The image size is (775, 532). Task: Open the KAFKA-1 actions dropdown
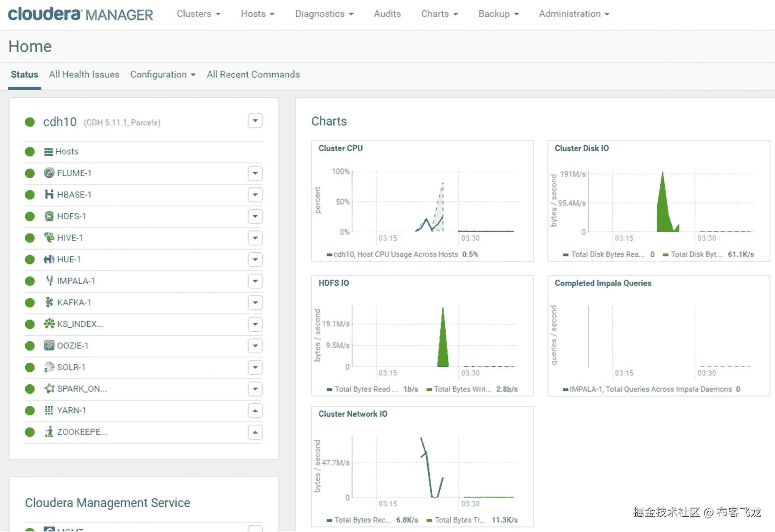(255, 303)
